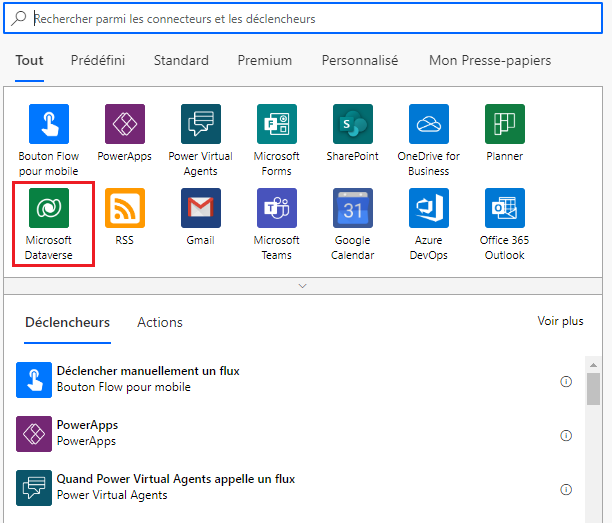Viewport: 612px width, 523px height.
Task: Switch to the Tout tab
Action: [29, 60]
